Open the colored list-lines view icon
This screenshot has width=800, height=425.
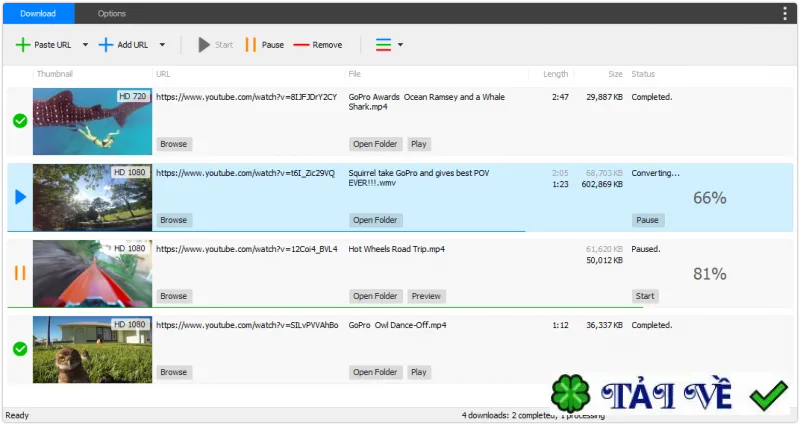coord(383,45)
